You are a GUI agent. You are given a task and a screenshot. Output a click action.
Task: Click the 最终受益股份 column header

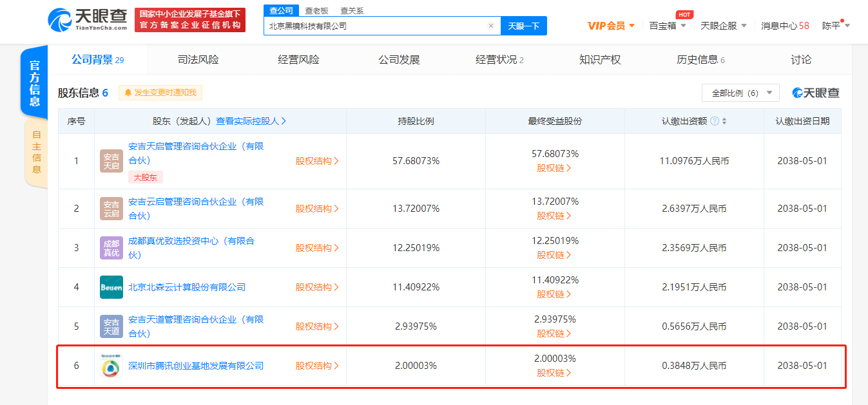click(555, 121)
